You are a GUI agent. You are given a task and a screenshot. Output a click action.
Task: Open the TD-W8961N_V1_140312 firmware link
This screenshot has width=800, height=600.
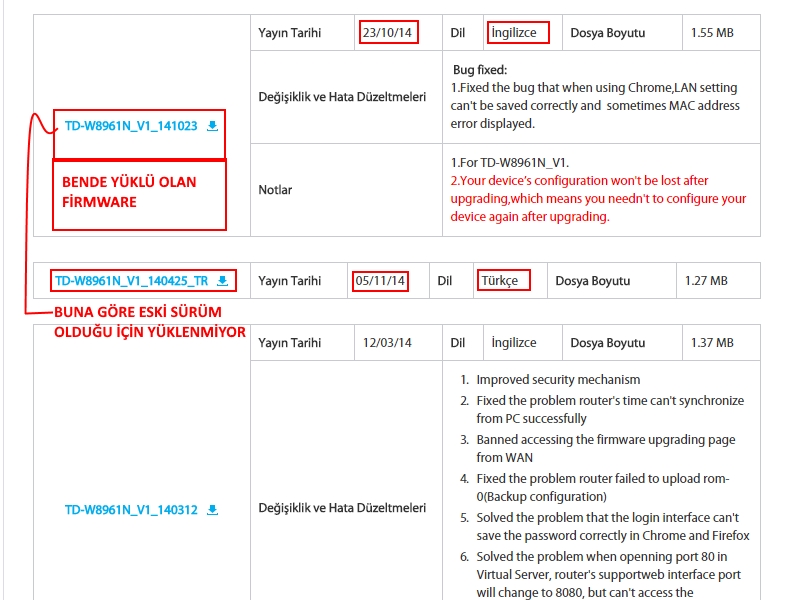pyautogui.click(x=131, y=510)
